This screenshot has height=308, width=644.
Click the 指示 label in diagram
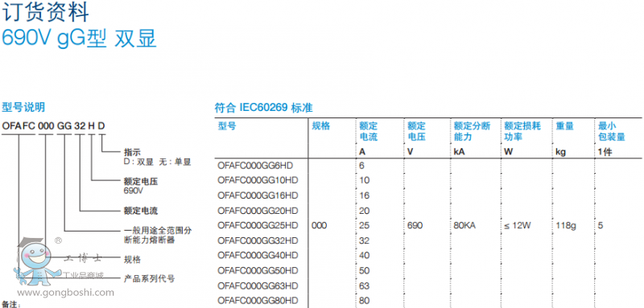pyautogui.click(x=132, y=152)
